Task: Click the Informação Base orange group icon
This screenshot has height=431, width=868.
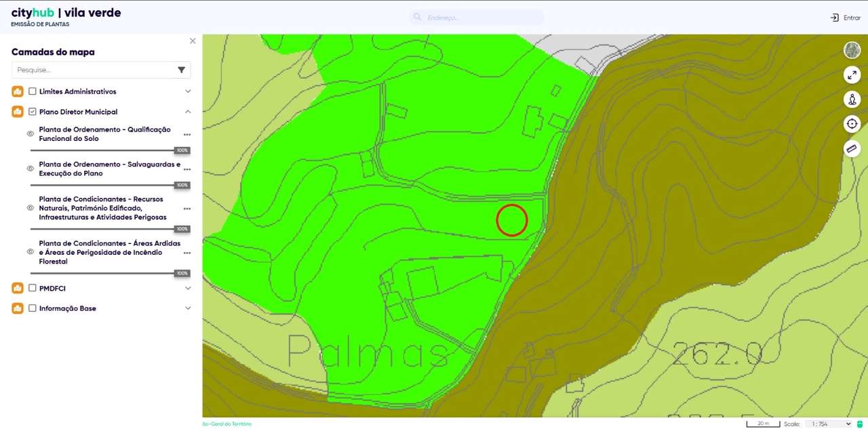Action: pyautogui.click(x=18, y=308)
